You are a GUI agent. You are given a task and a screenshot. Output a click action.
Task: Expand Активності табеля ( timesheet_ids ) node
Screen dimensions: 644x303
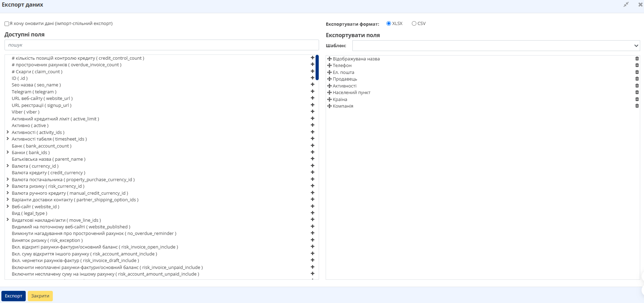8,139
